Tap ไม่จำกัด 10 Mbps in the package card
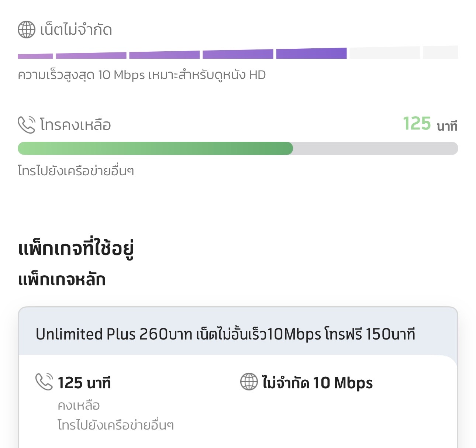Viewport: 476px width, 448px height. pyautogui.click(x=317, y=383)
